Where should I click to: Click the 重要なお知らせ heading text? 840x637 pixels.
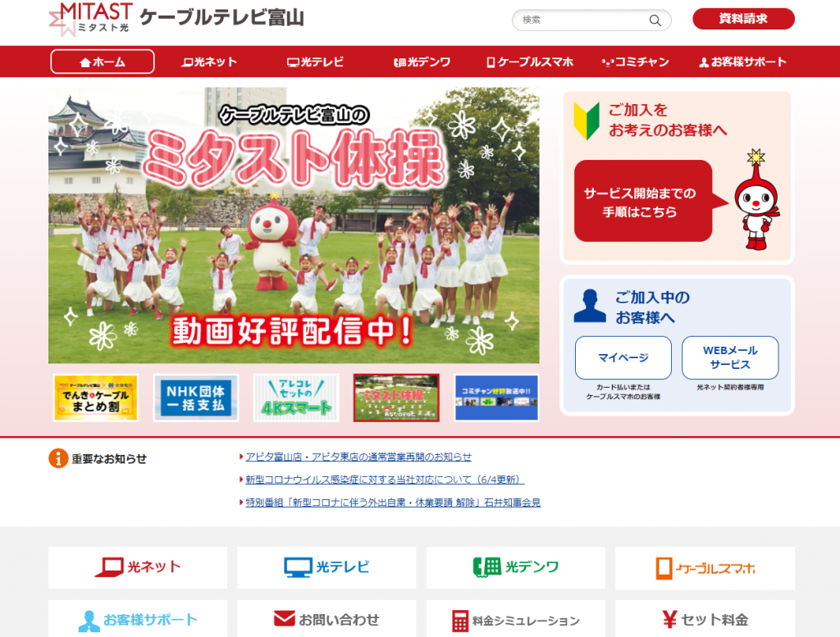[109, 459]
